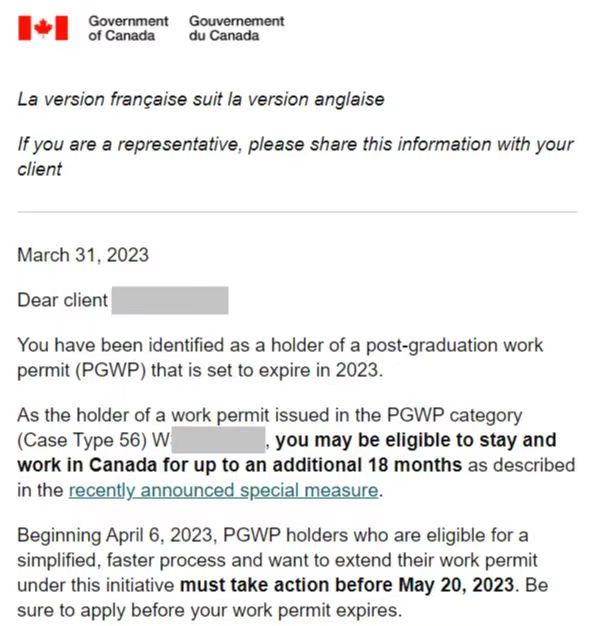Click the "permit (PGWP) that is set to expire" line

[x=200, y=370]
